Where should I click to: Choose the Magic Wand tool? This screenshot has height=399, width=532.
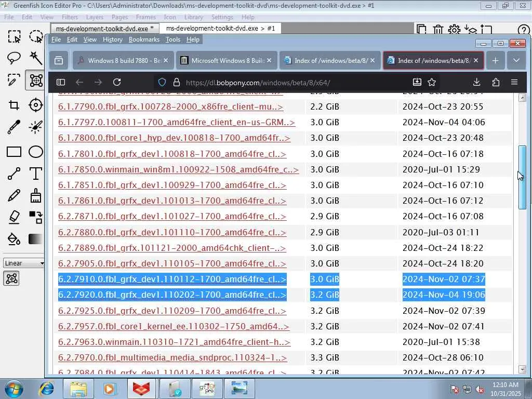[36, 58]
